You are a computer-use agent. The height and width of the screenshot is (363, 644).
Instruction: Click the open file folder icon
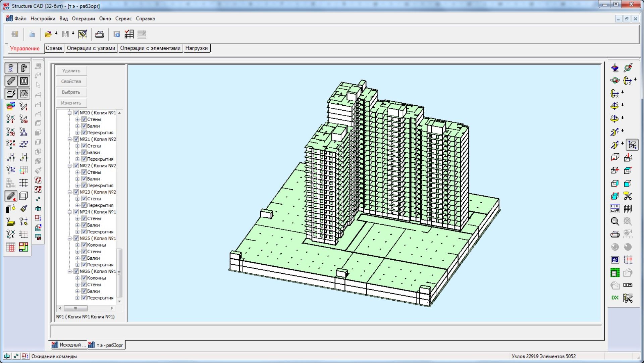[48, 34]
